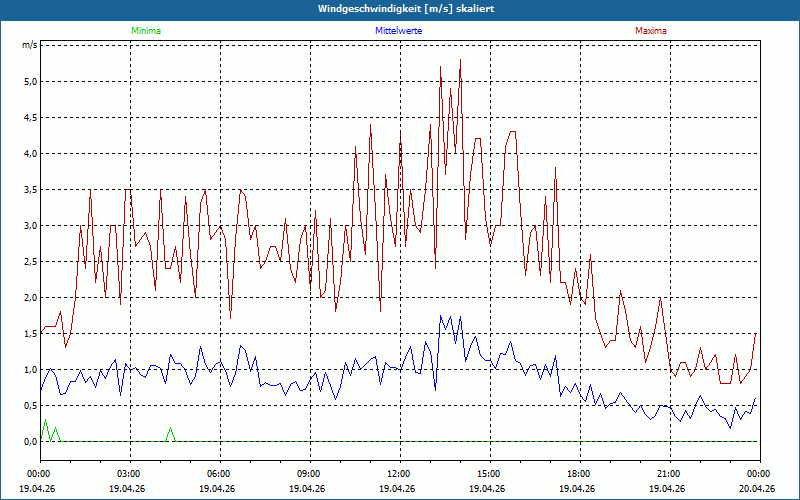Click the 03:00 time axis label
Screen dimensions: 800x500
pos(129,474)
